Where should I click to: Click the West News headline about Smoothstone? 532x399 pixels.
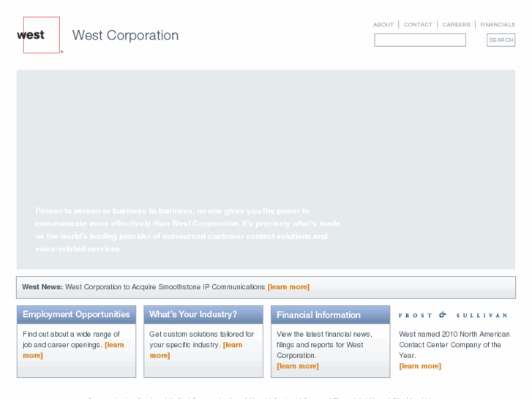click(165, 287)
